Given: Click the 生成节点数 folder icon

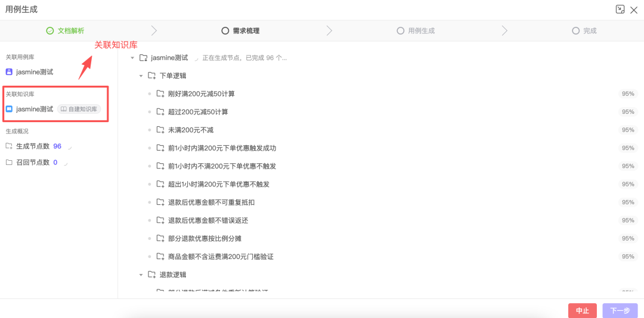Looking at the screenshot, I should pyautogui.click(x=9, y=146).
